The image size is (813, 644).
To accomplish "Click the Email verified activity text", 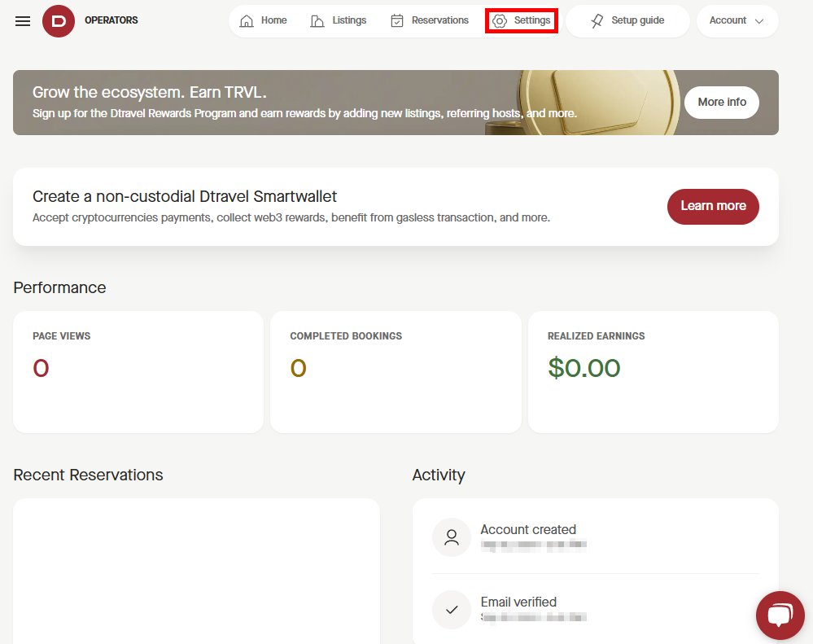I will [x=518, y=602].
